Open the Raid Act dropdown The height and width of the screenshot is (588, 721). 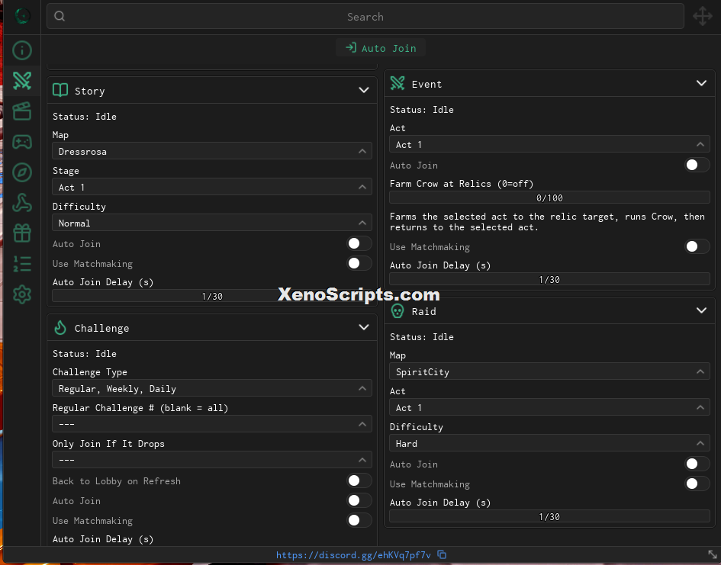(549, 407)
